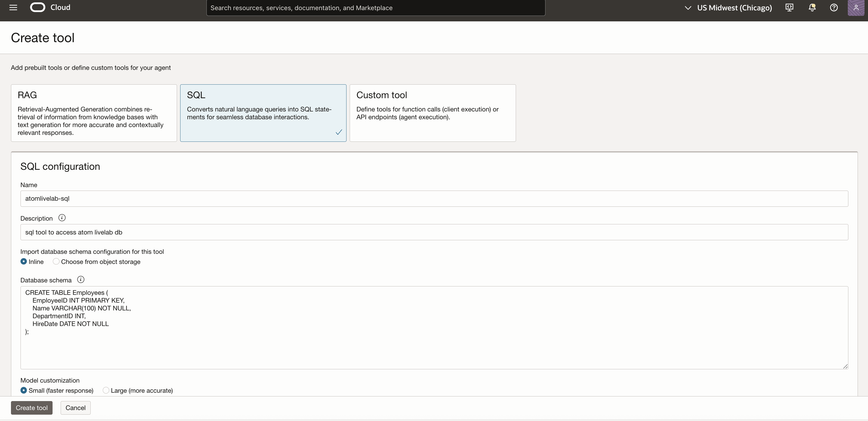The image size is (868, 421).
Task: Select the RAG tool card
Action: 94,113
